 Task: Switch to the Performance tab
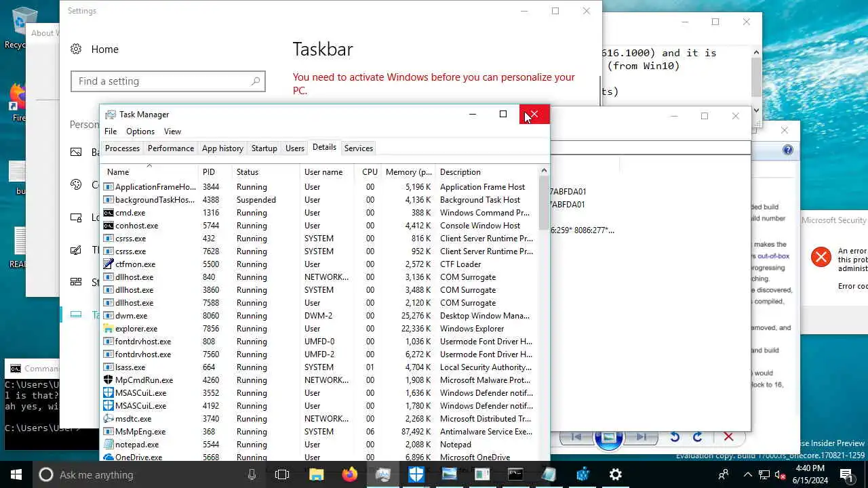[171, 148]
